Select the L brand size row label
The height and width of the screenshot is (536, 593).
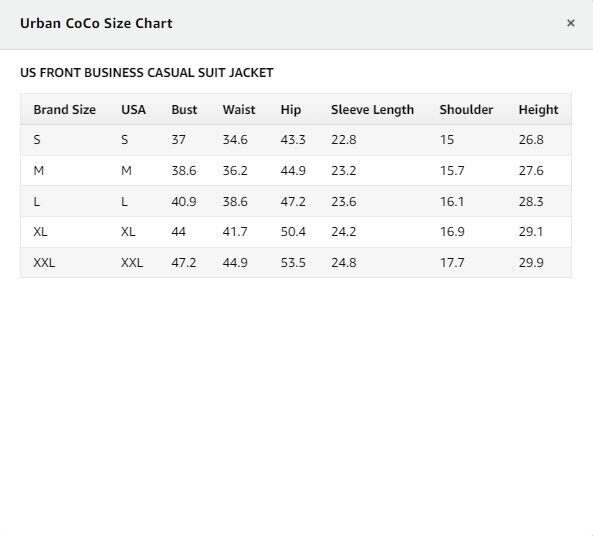click(x=37, y=201)
